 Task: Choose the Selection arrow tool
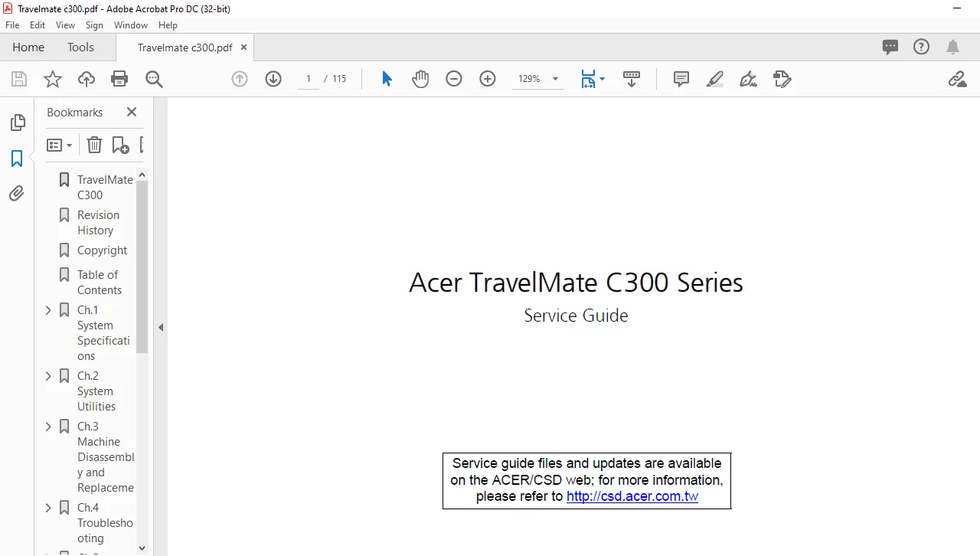tap(387, 79)
